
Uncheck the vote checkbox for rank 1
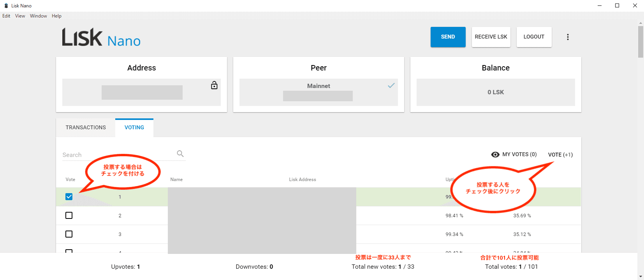point(69,197)
